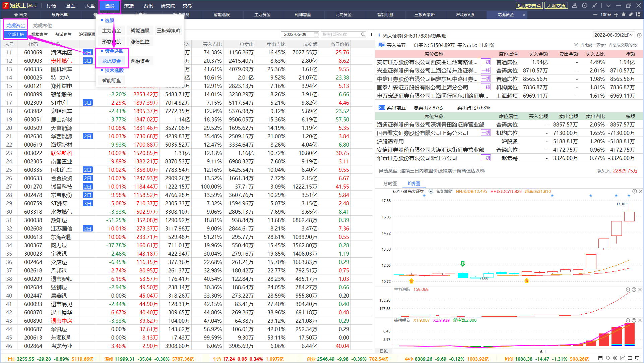Select the 鹿山新材 stock row
The height and width of the screenshot is (363, 644).
(187, 119)
